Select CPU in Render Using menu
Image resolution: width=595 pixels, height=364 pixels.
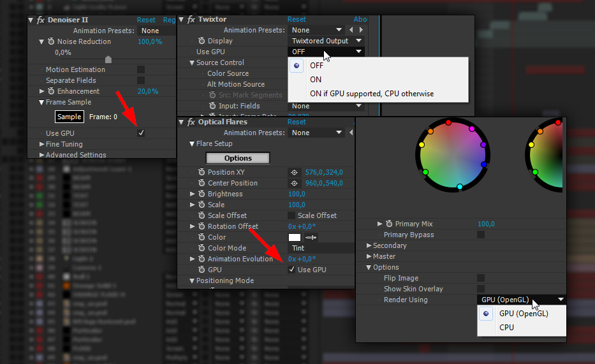(x=522, y=328)
